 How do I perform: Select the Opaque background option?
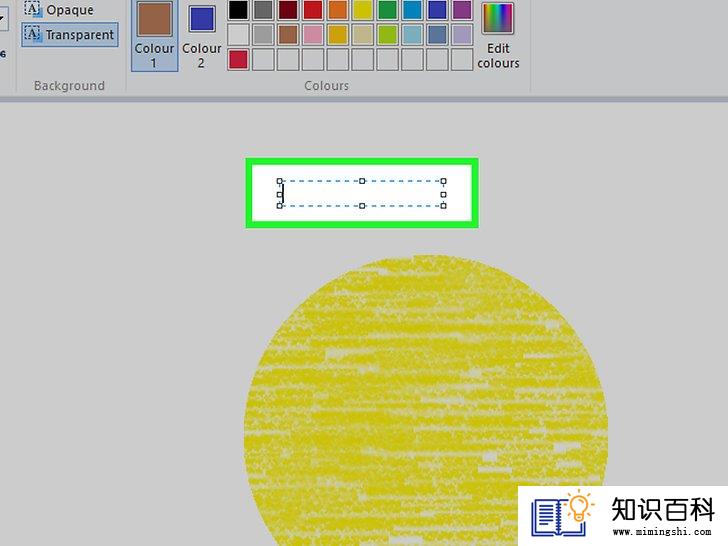pos(59,10)
